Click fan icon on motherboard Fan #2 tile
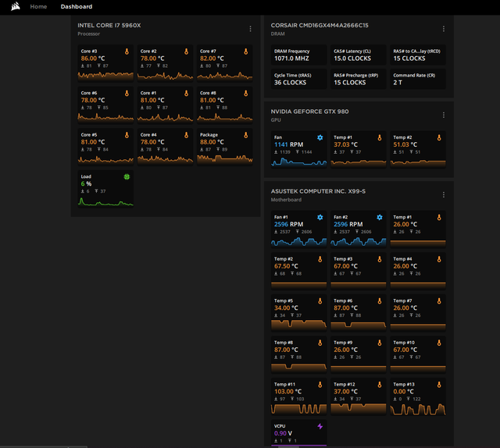The image size is (500, 448). pos(380,217)
